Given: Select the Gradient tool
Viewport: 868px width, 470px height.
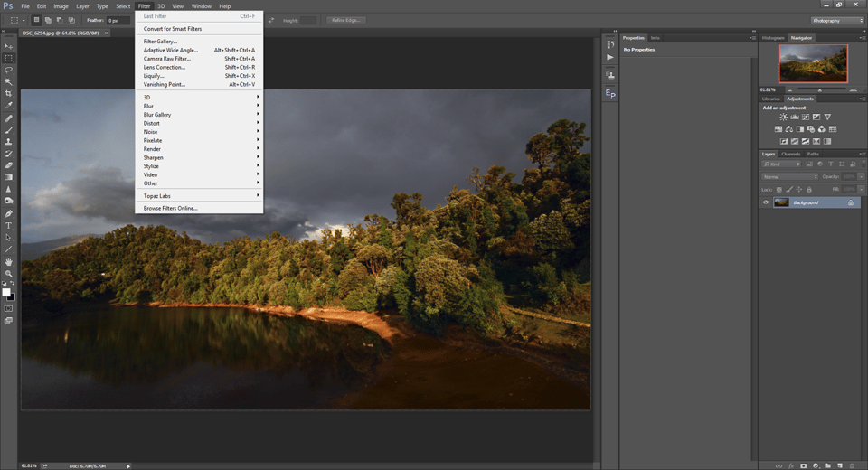Looking at the screenshot, I should coord(8,178).
